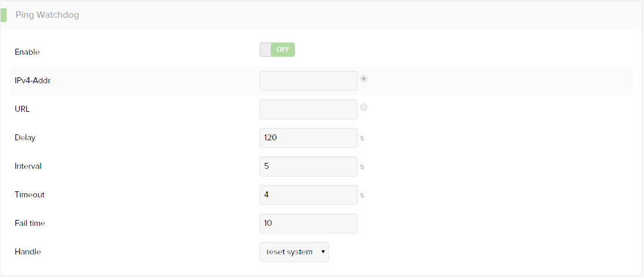The image size is (644, 277).
Task: Open the Handle reset system dropdown
Action: pyautogui.click(x=294, y=252)
